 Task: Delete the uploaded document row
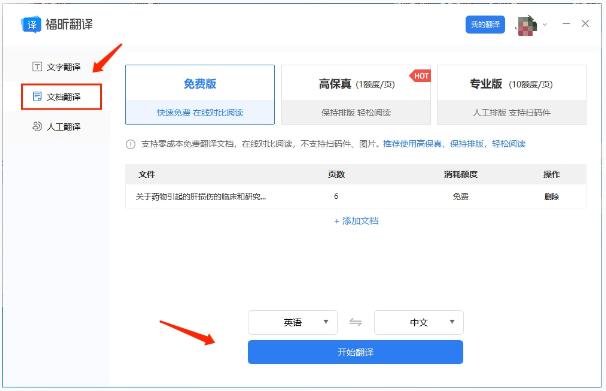click(551, 197)
